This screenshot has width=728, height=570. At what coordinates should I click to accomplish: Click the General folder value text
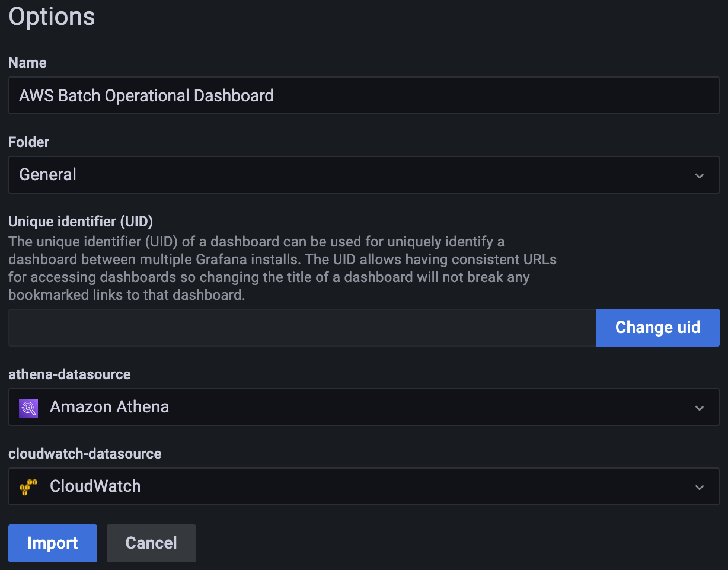point(47,175)
